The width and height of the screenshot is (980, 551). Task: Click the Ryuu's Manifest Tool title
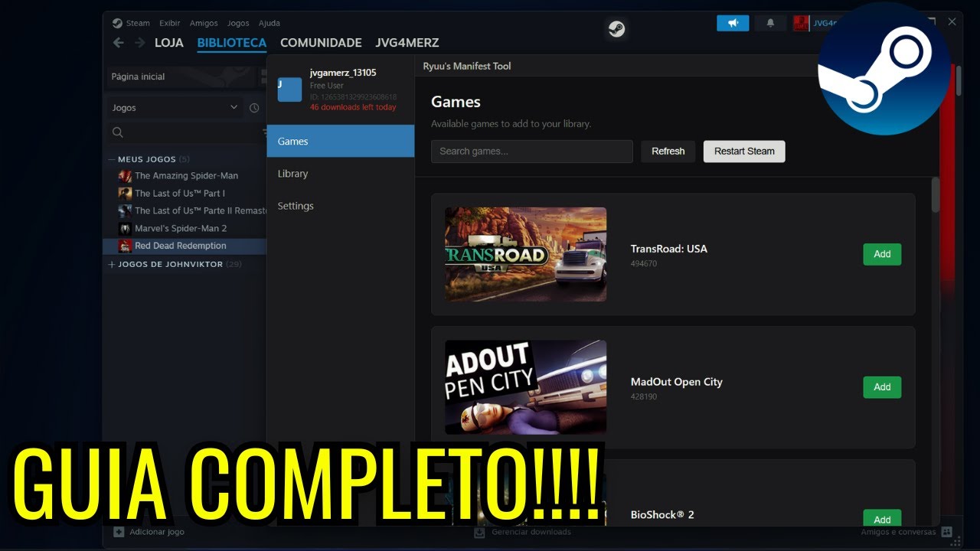[467, 66]
